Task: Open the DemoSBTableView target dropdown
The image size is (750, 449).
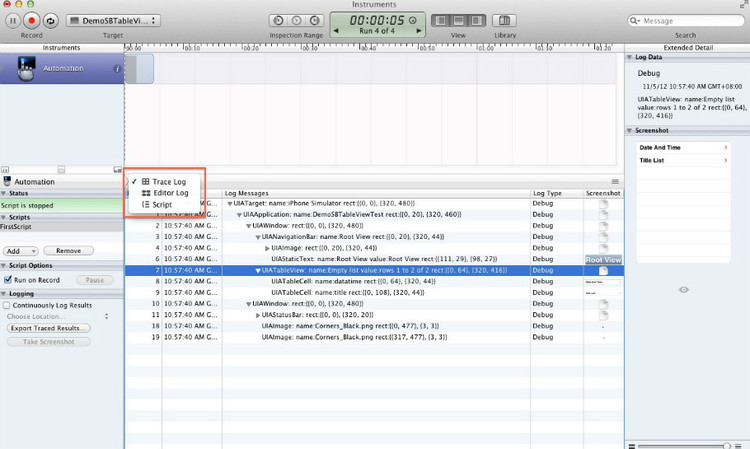Action: pyautogui.click(x=110, y=20)
